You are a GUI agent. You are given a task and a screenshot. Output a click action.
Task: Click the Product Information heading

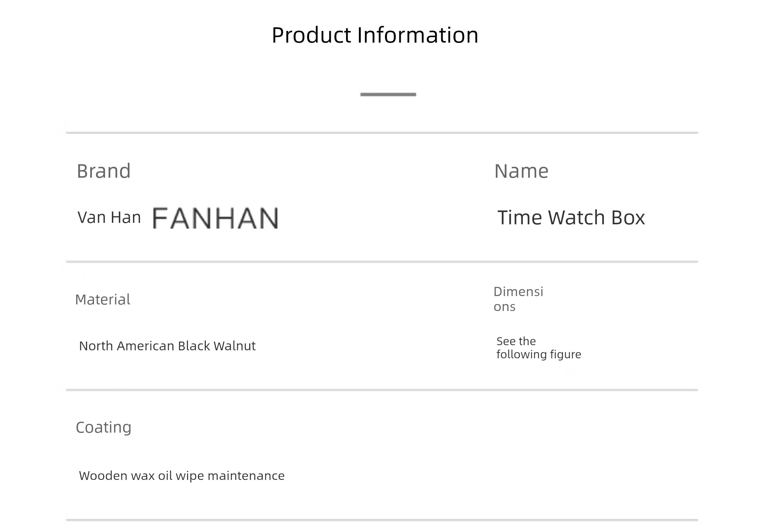(x=375, y=35)
